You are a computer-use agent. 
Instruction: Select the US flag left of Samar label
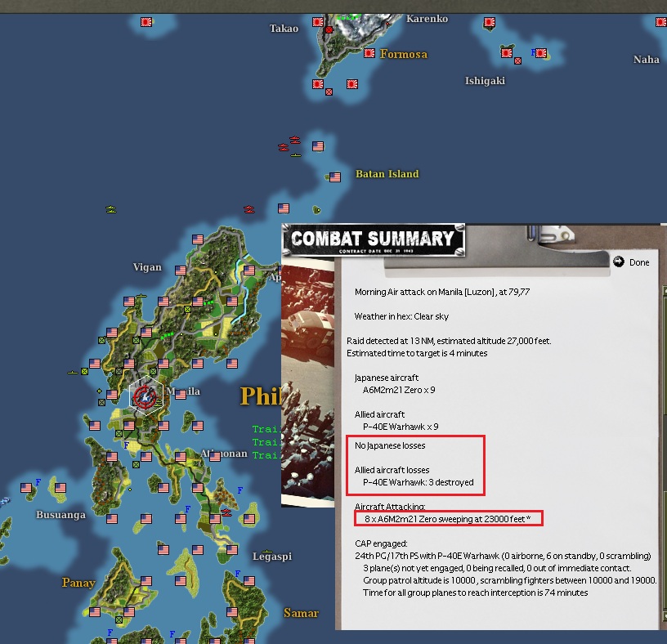tap(232, 611)
